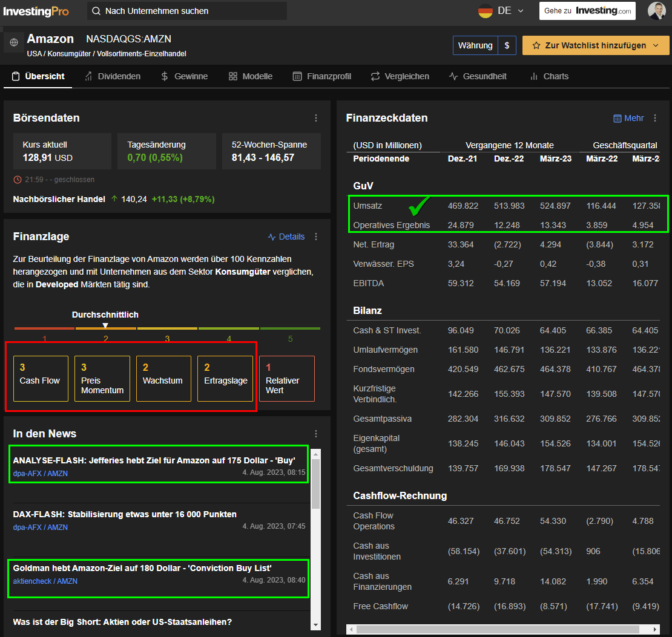Viewport: 672px width, 637px height.
Task: Open the Finanzlage Details link
Action: pos(286,237)
